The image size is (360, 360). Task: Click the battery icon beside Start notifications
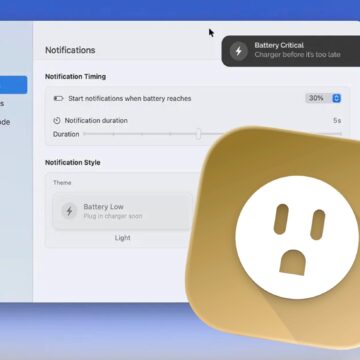(x=58, y=99)
